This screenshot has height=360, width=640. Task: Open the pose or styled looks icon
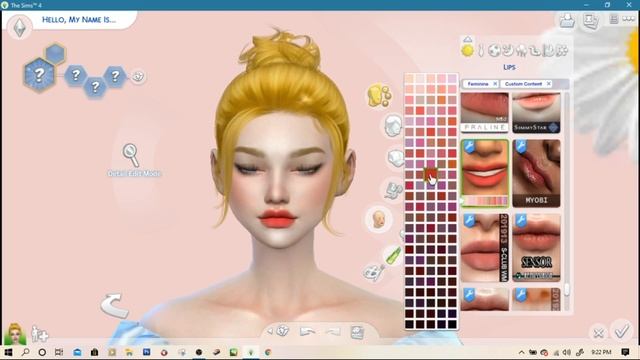pyautogui.click(x=357, y=332)
